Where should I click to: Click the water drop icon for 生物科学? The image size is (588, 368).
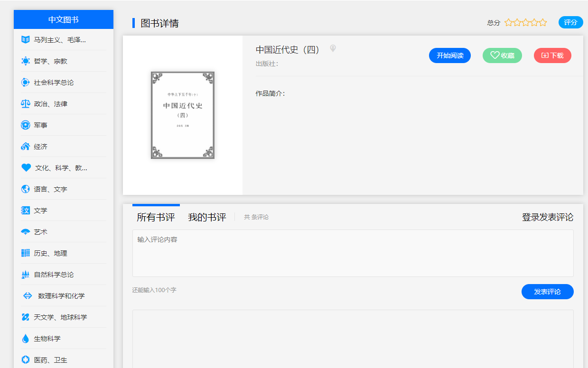26,339
